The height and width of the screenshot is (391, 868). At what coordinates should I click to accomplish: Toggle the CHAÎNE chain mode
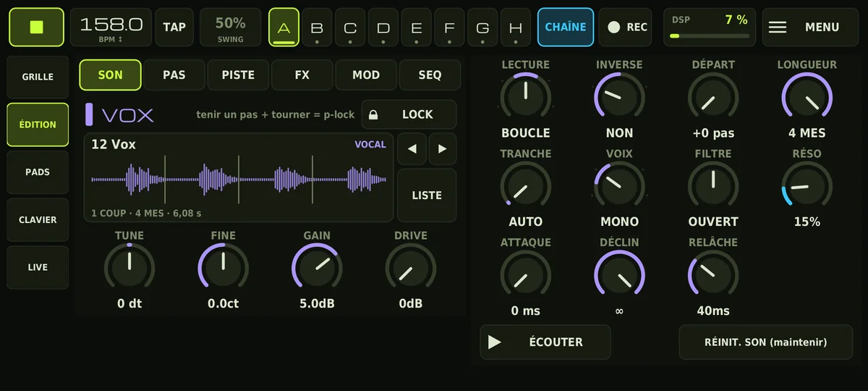coord(566,27)
